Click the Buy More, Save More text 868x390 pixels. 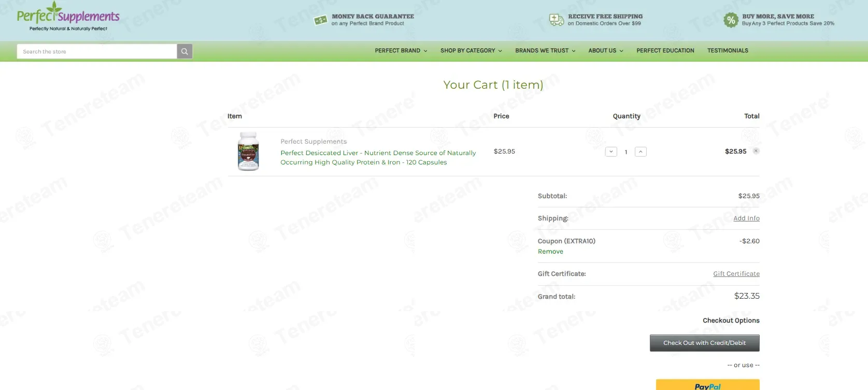click(x=778, y=17)
